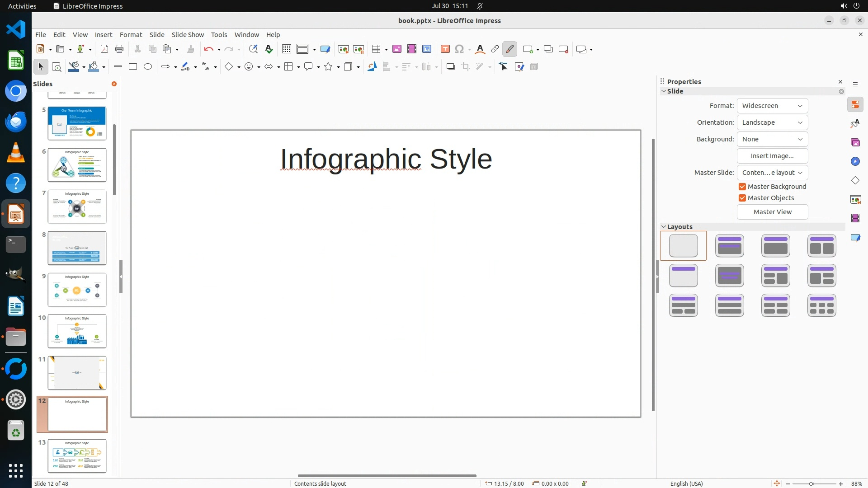
Task: Click the Crop Image tool
Action: click(x=466, y=67)
